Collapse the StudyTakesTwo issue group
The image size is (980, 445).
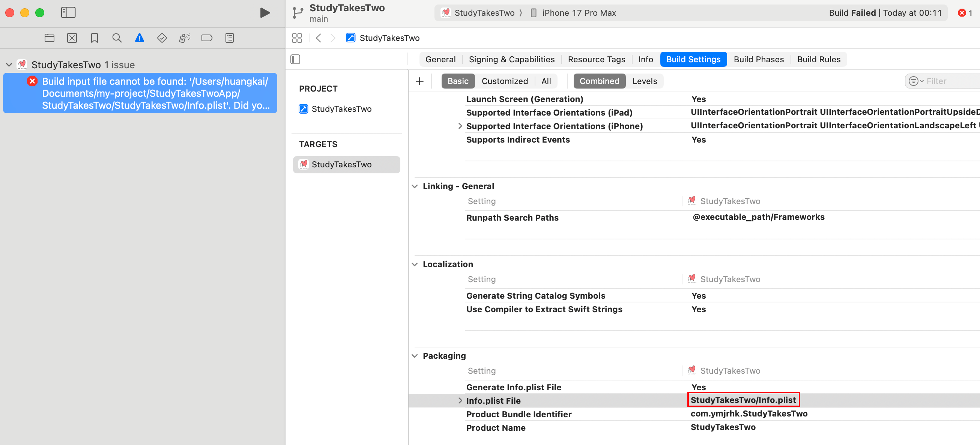(9, 65)
